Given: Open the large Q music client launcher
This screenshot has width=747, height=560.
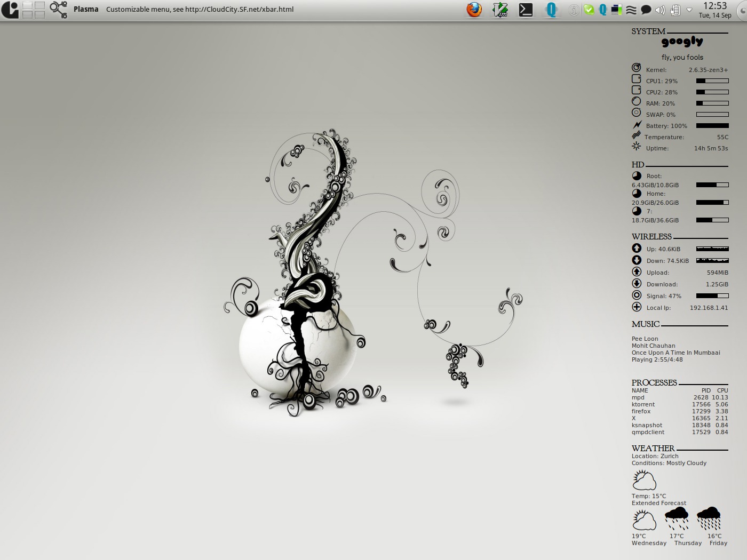Looking at the screenshot, I should 552,10.
